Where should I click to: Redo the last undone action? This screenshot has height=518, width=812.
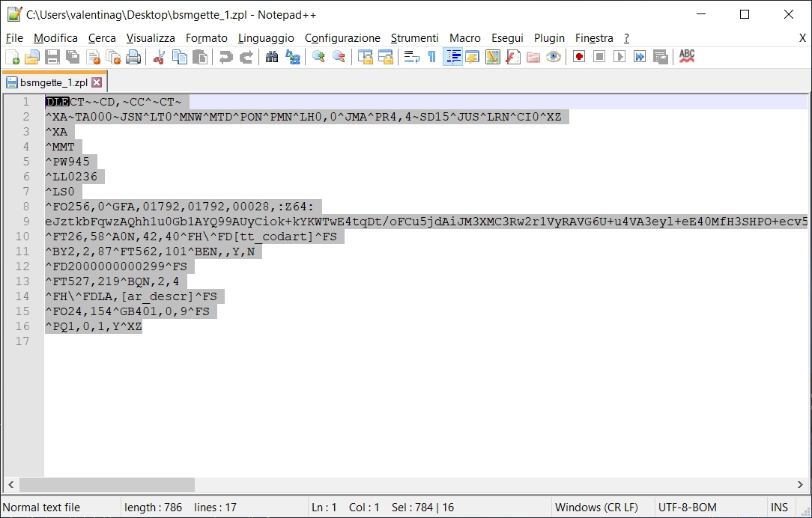[246, 57]
